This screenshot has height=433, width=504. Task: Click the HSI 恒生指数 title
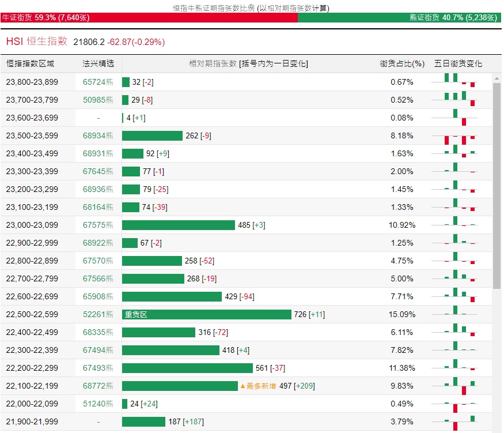pos(36,42)
